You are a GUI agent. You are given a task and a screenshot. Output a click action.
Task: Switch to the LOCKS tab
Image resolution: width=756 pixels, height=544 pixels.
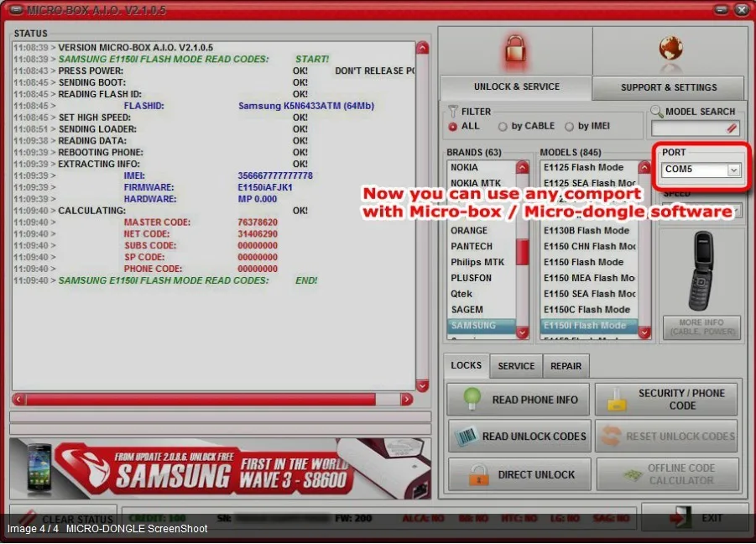[x=466, y=365]
